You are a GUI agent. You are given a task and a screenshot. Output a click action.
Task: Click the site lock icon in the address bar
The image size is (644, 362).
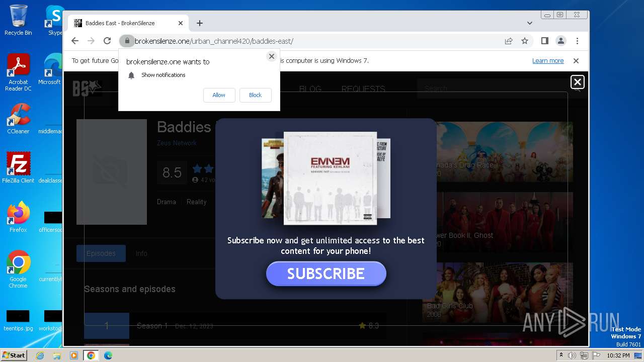pos(127,41)
